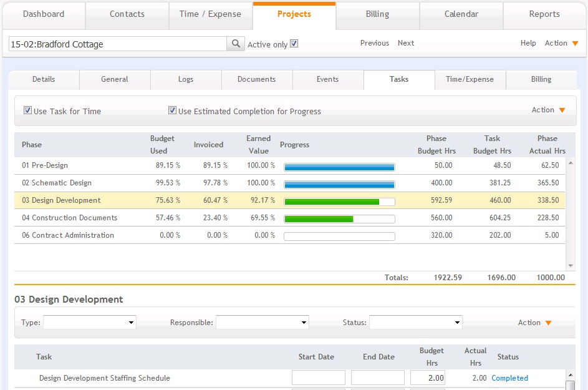Click the Construction Documents progress bar
This screenshot has height=390, width=588.
click(339, 219)
